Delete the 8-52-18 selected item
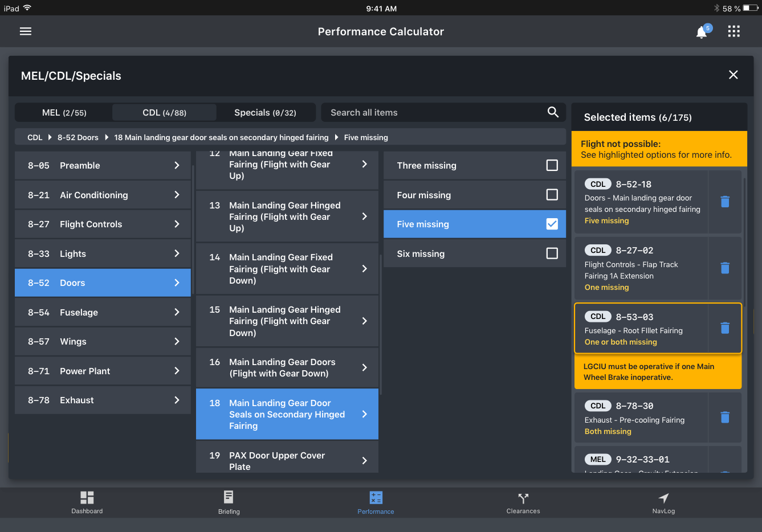 [724, 202]
